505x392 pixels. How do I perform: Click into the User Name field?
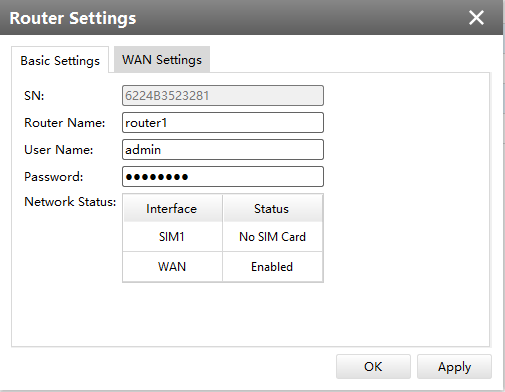coord(223,150)
